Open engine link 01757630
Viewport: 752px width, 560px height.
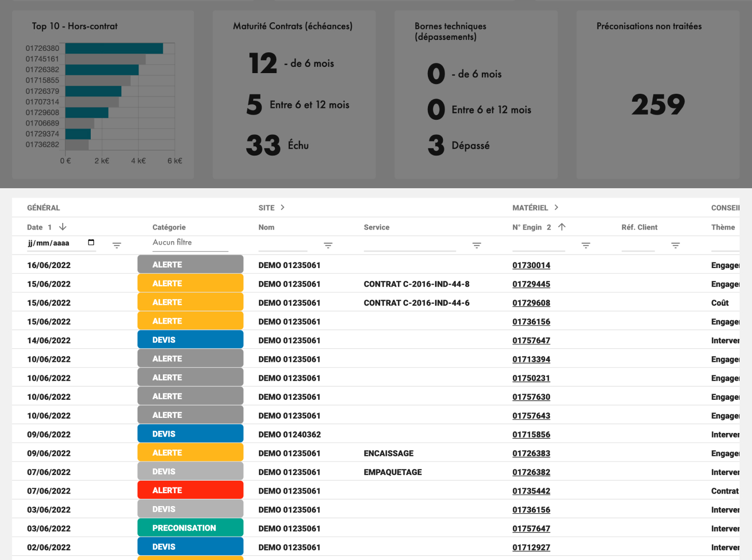pos(531,397)
